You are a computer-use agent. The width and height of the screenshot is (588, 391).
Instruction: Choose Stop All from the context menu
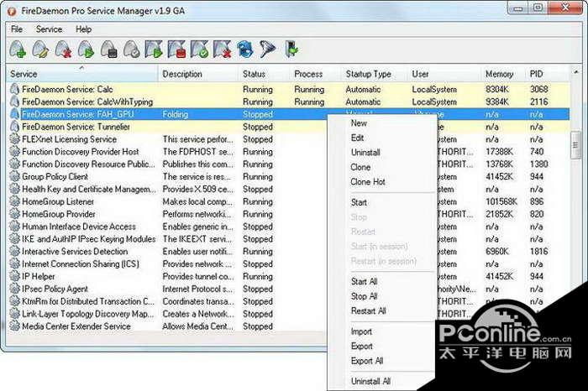point(364,296)
